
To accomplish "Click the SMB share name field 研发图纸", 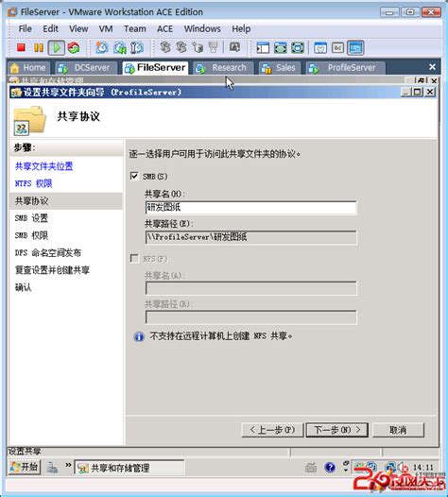I will pyautogui.click(x=250, y=208).
